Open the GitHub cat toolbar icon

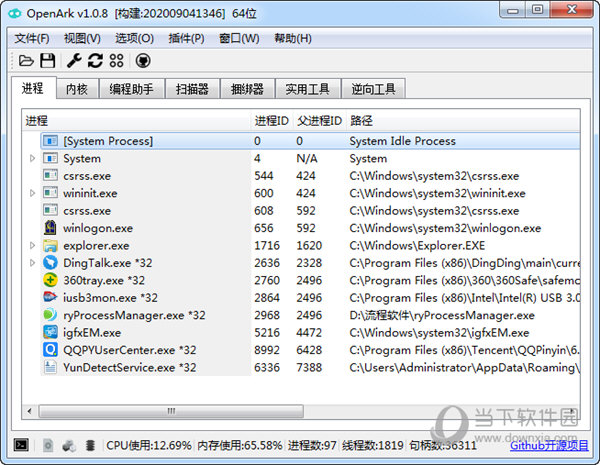tap(143, 60)
